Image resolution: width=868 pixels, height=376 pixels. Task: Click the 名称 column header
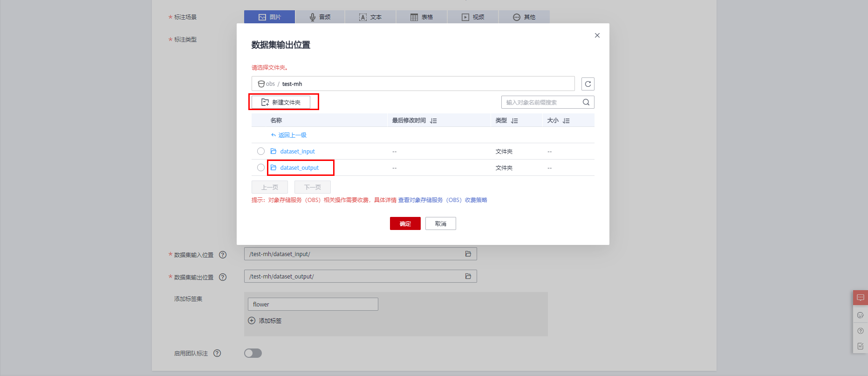pyautogui.click(x=276, y=120)
